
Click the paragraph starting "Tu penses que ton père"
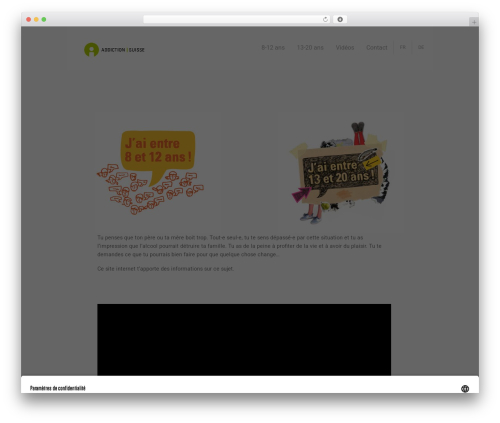pyautogui.click(x=239, y=246)
